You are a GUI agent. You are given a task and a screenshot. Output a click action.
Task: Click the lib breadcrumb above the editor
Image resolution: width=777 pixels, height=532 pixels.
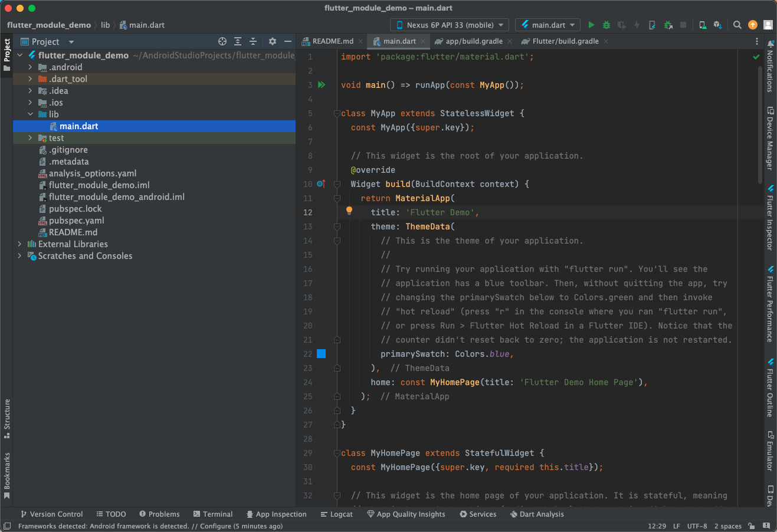coord(105,25)
